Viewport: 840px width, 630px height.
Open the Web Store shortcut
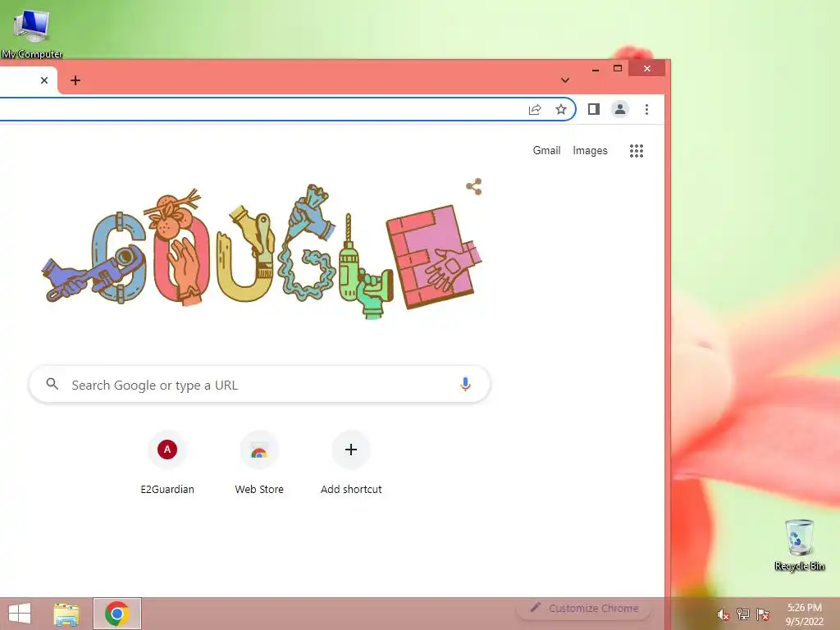(x=259, y=464)
